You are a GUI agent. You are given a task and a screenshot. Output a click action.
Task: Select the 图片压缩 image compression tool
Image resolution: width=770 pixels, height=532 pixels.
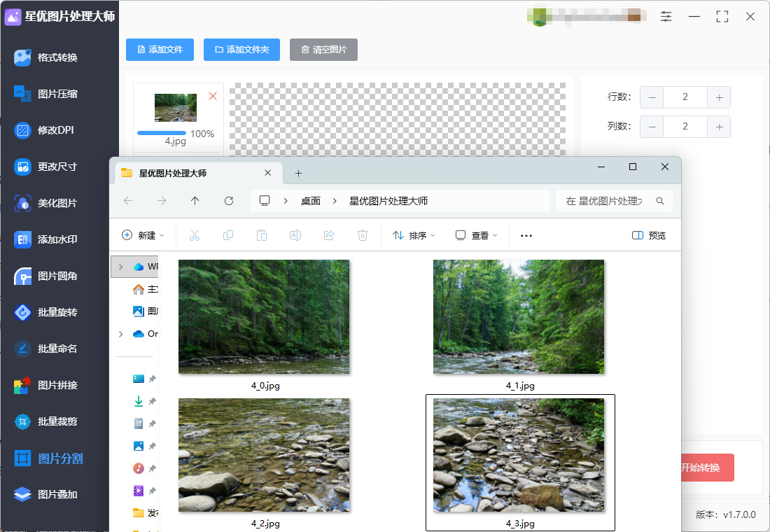pos(56,94)
